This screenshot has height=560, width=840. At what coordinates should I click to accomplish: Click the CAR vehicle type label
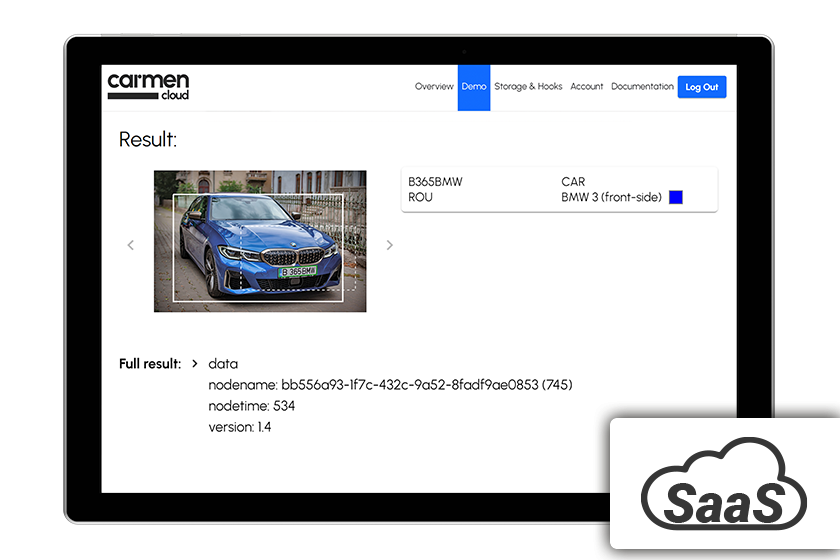tap(573, 182)
